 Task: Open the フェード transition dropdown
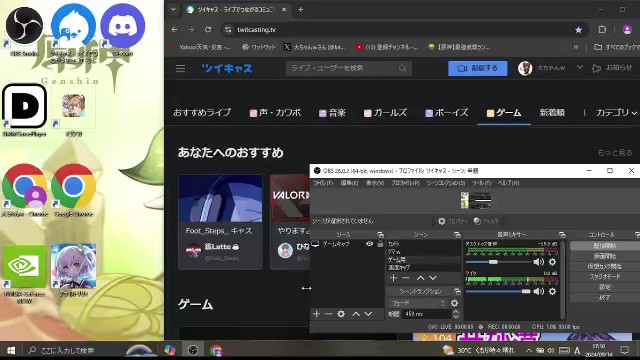pyautogui.click(x=418, y=303)
